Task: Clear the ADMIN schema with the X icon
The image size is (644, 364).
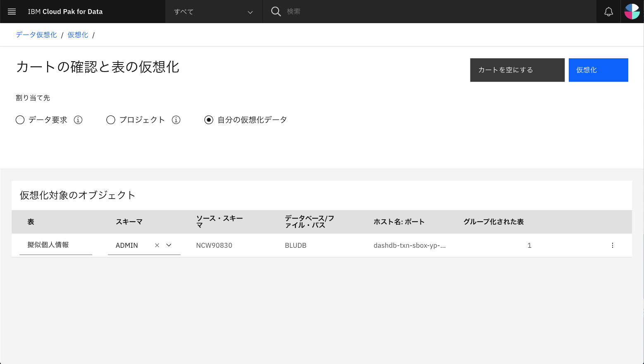Action: (x=157, y=245)
